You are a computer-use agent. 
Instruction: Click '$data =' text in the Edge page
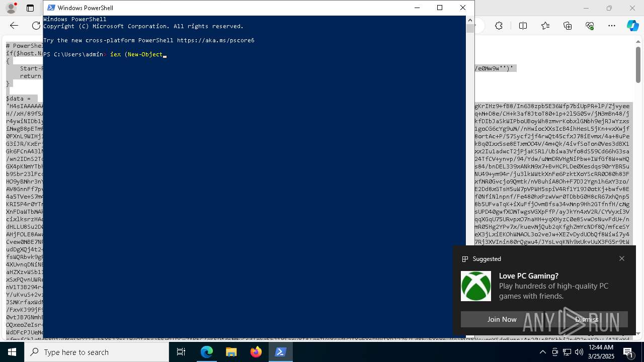18,99
